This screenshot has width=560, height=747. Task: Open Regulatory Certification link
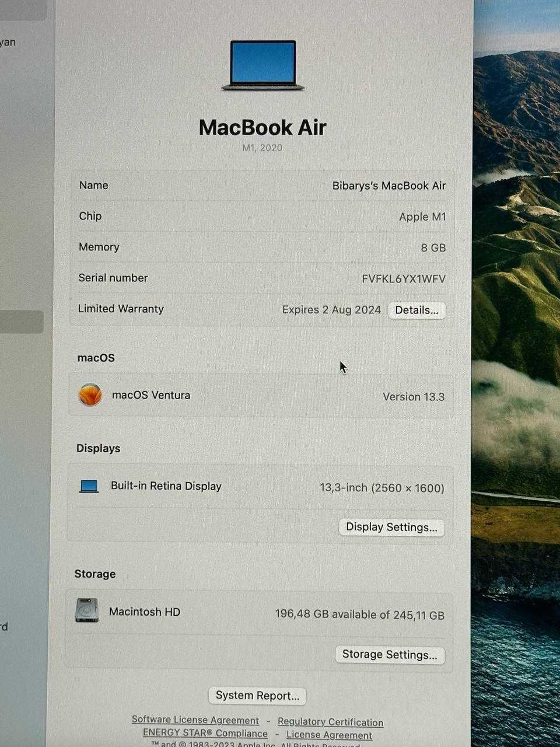click(x=330, y=722)
